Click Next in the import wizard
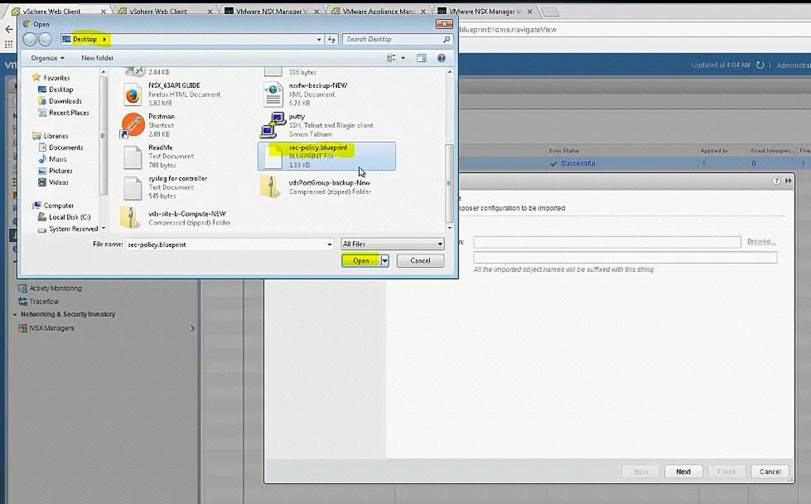Viewport: 811px width, 504px height. (683, 471)
